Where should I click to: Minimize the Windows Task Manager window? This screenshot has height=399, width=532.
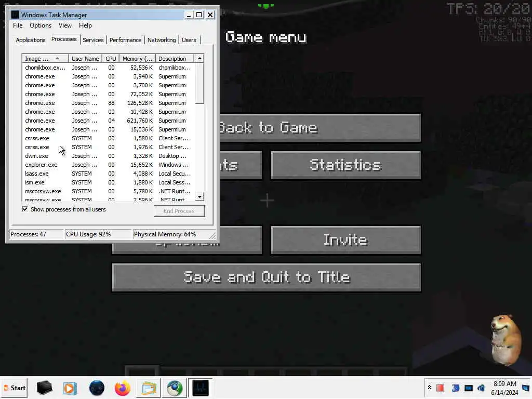click(189, 15)
